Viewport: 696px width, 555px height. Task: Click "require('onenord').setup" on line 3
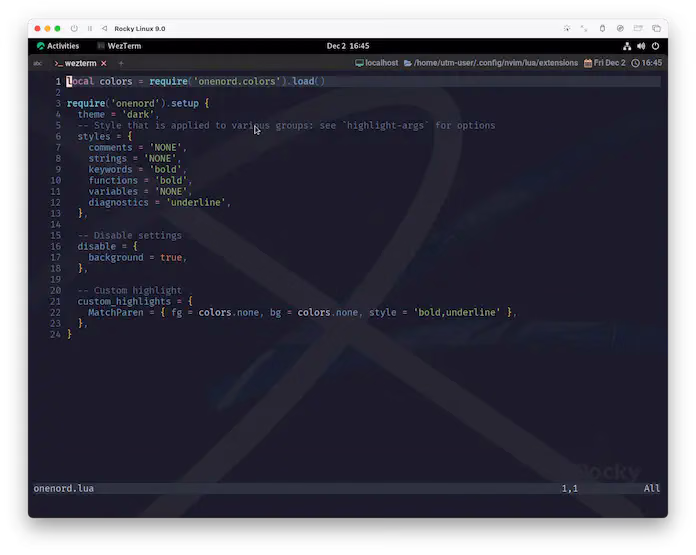point(133,103)
